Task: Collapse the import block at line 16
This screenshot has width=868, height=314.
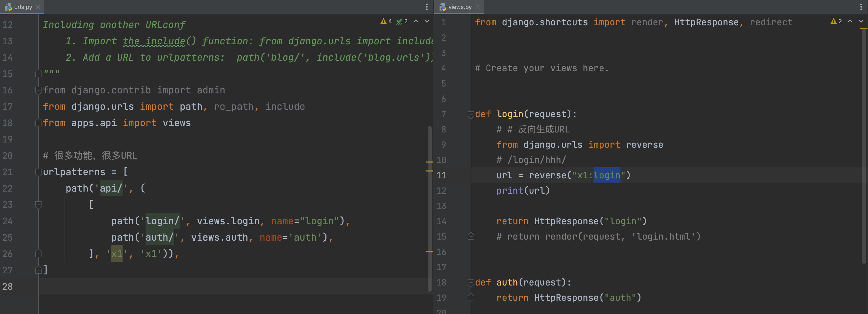Action: [x=38, y=90]
